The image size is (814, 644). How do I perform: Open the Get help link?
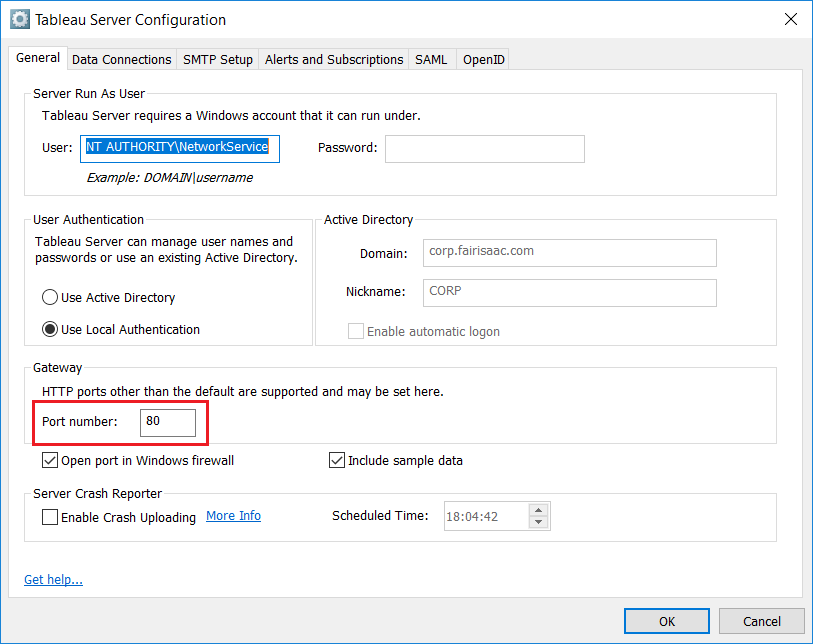(x=53, y=580)
